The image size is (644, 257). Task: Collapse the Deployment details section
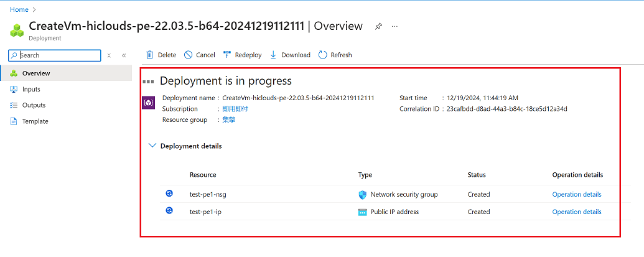click(x=152, y=146)
